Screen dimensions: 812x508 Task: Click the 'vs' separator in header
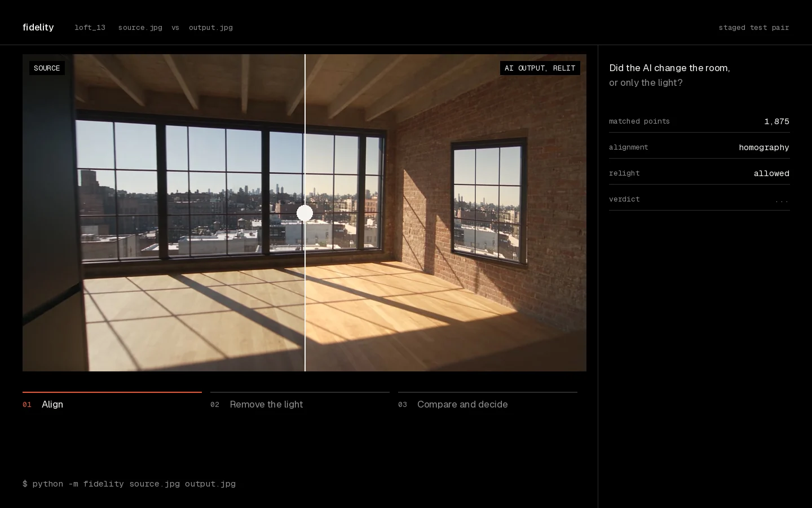[175, 27]
